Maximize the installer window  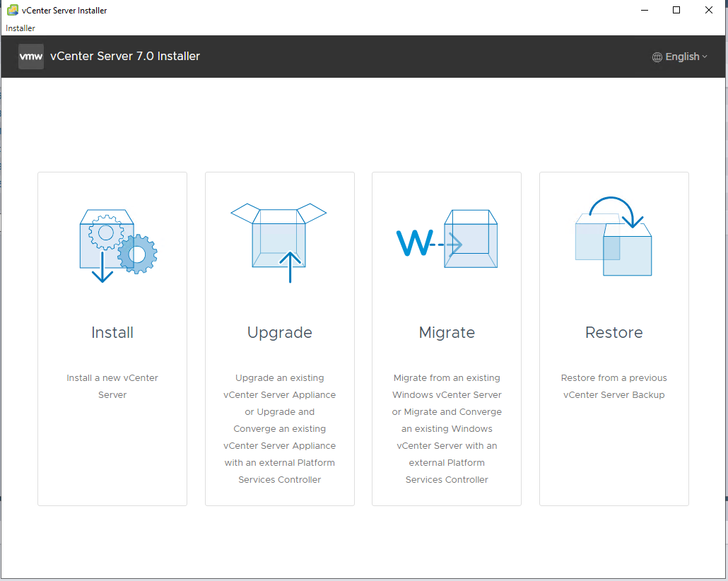pyautogui.click(x=676, y=10)
